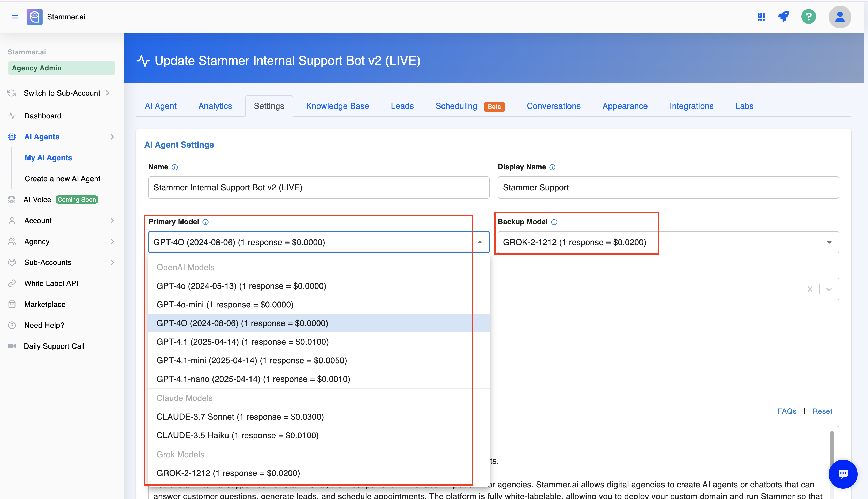The image size is (868, 499).
Task: Click the AI Agents chip icon
Action: point(12,137)
